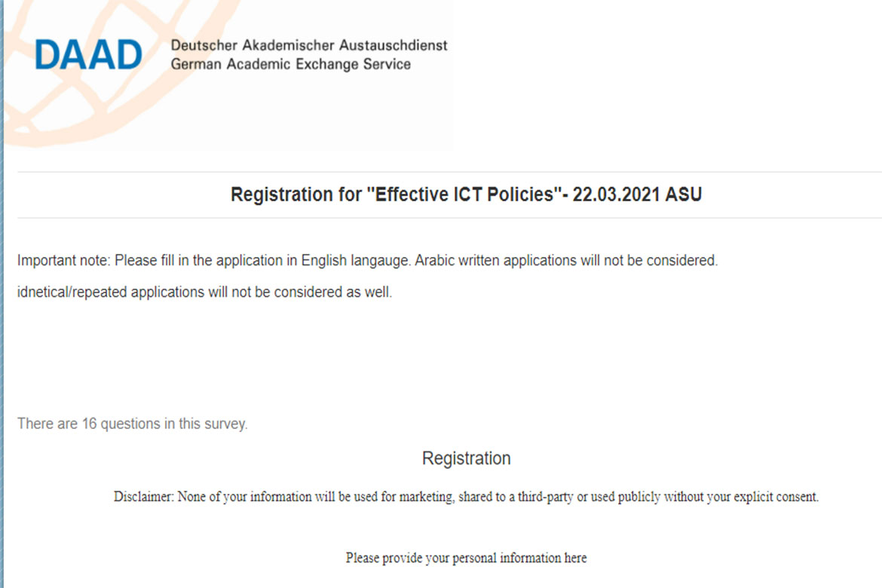Click the blue vertical bar at left edge
Viewport: 882px width, 588px height.
click(x=2, y=302)
